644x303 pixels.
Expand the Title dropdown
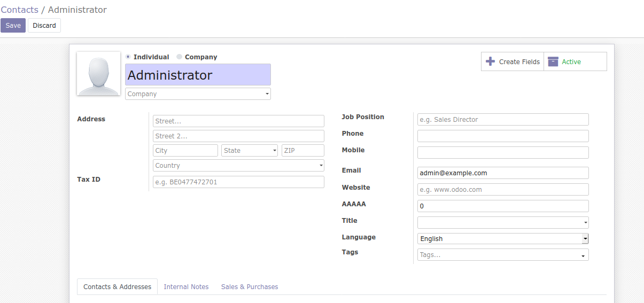[503, 222]
